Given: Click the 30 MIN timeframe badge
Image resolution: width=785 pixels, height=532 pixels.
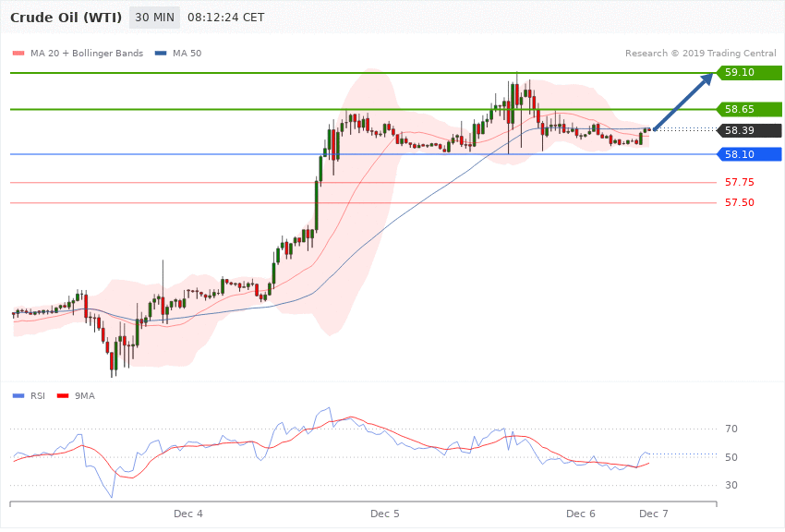Looking at the screenshot, I should [x=155, y=18].
